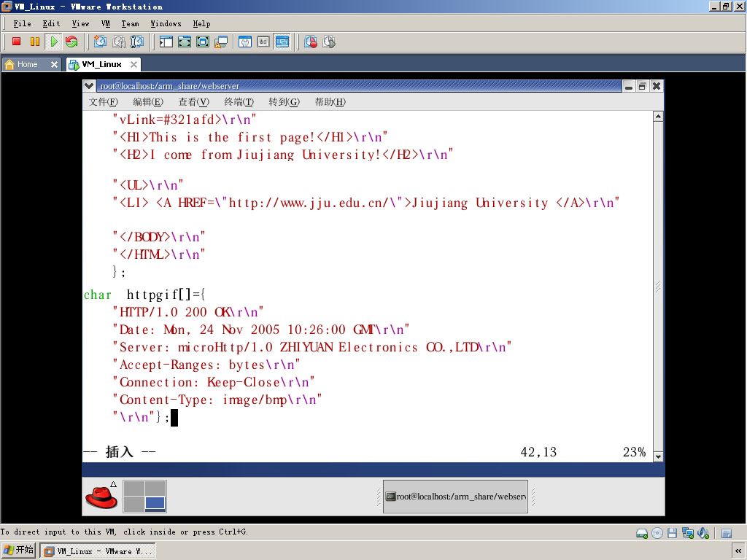Click the Unity/multi-window warning icon

(x=221, y=42)
